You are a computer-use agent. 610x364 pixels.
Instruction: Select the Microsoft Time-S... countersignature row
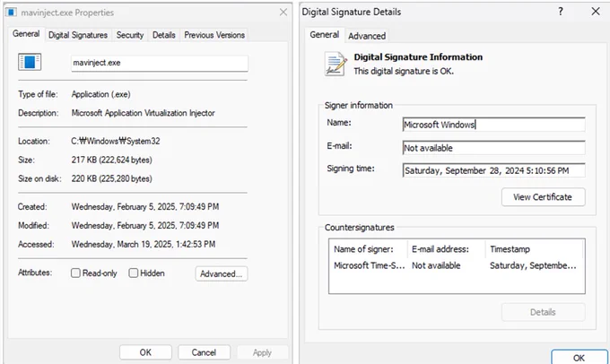tap(457, 265)
